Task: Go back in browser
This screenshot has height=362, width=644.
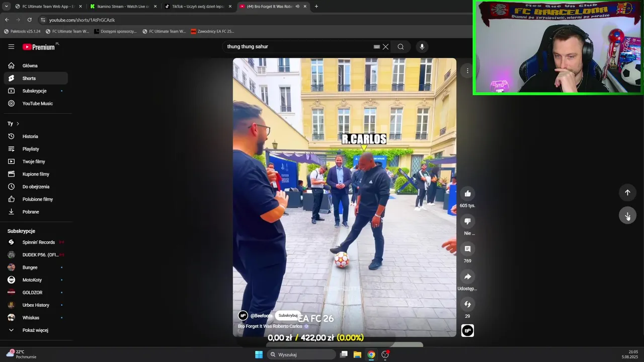Action: click(x=7, y=20)
